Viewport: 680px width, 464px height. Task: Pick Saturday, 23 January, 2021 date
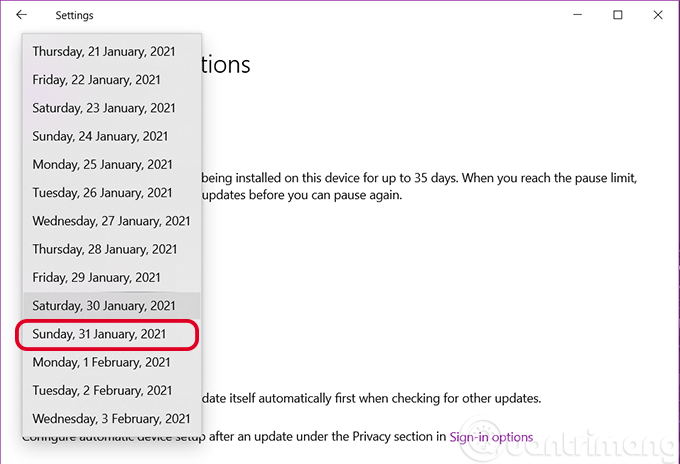click(x=104, y=108)
